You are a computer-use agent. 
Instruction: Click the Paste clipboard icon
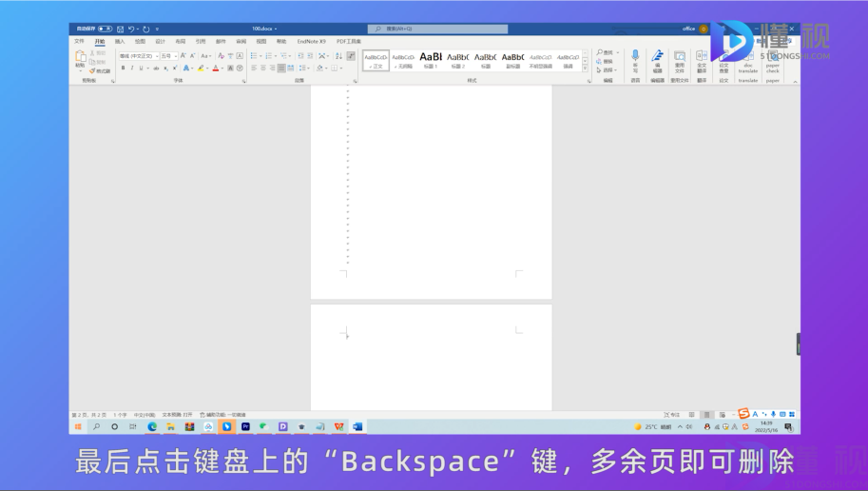pos(80,56)
